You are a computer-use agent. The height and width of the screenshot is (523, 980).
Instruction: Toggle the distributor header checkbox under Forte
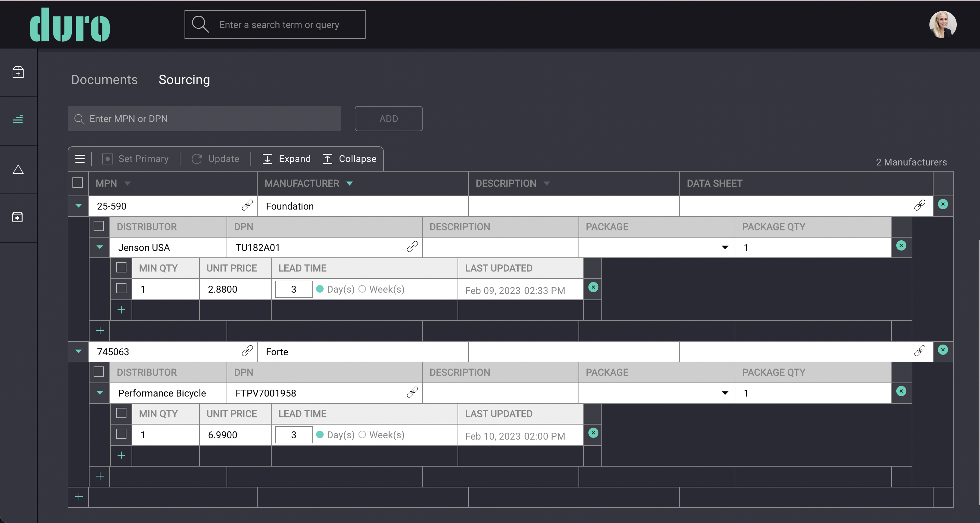click(x=99, y=372)
